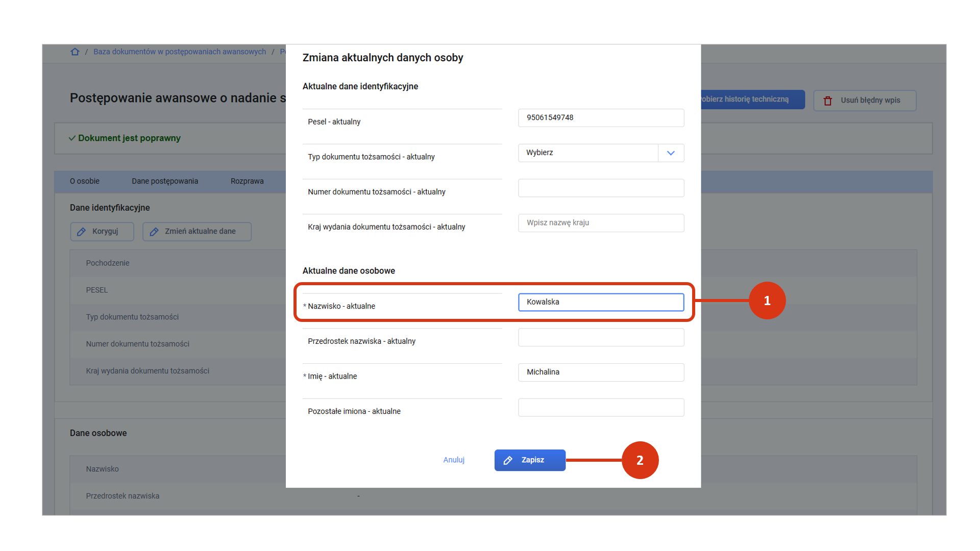Open the O osobie tab
The image size is (980, 551).
coord(85,181)
